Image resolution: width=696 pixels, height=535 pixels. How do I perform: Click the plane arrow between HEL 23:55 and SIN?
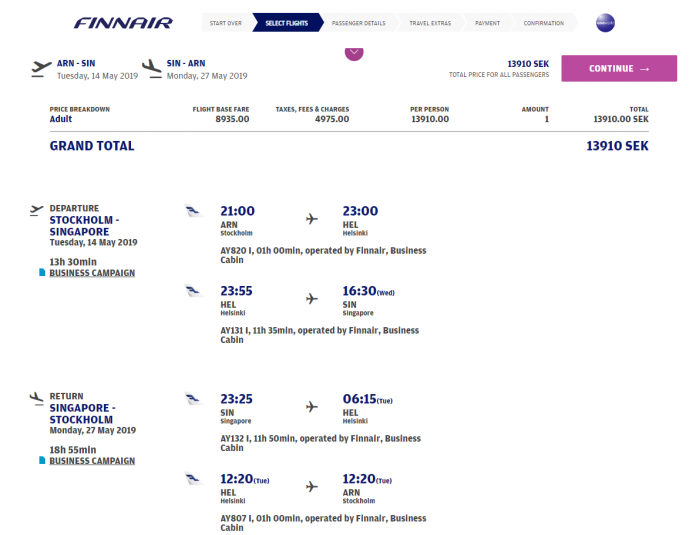[x=312, y=299]
